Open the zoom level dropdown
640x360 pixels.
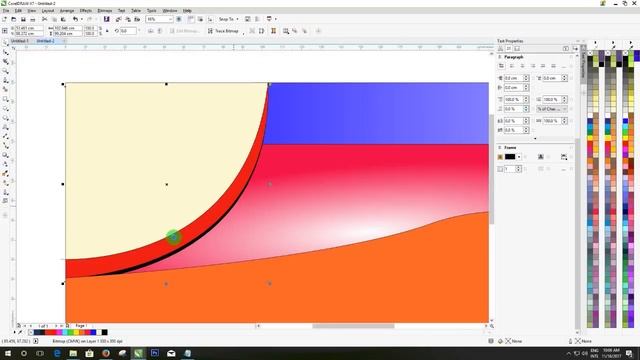(x=170, y=19)
